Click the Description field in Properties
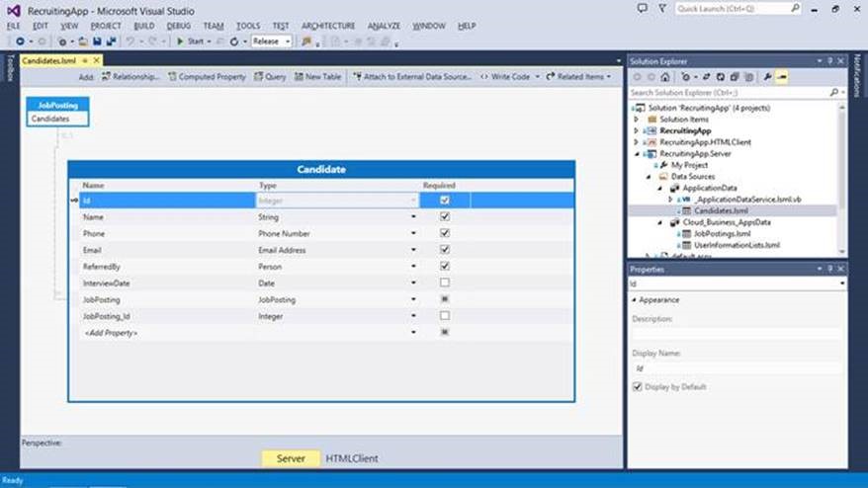Image resolution: width=868 pixels, height=488 pixels. pyautogui.click(x=737, y=334)
